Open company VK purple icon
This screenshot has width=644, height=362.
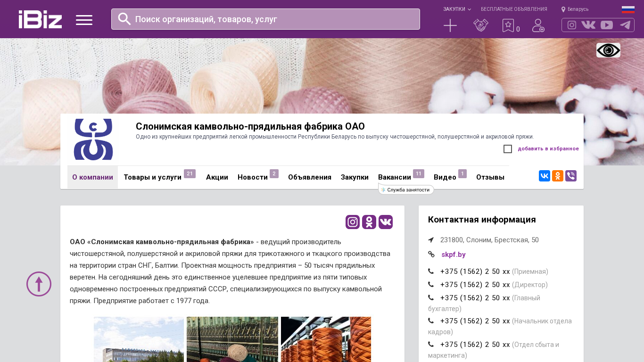386,222
